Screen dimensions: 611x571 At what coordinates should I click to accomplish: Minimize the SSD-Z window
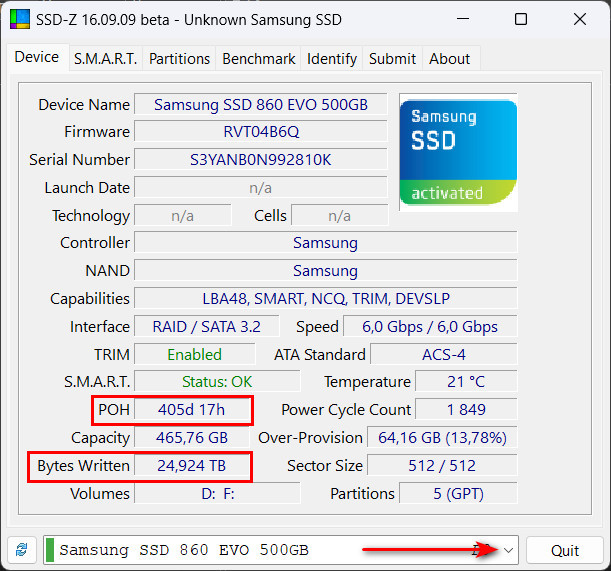(463, 19)
